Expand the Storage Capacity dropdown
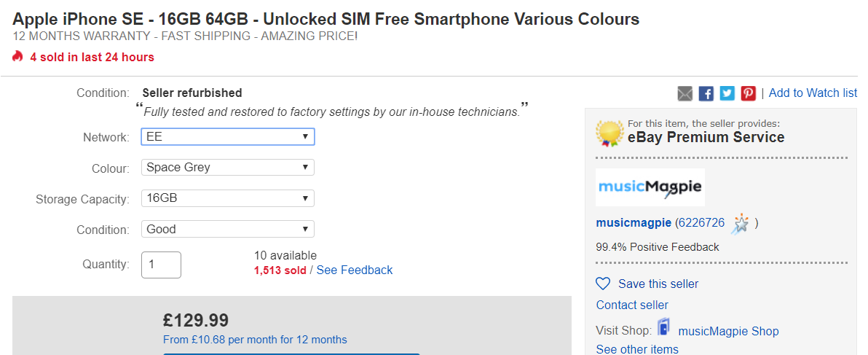 (227, 198)
